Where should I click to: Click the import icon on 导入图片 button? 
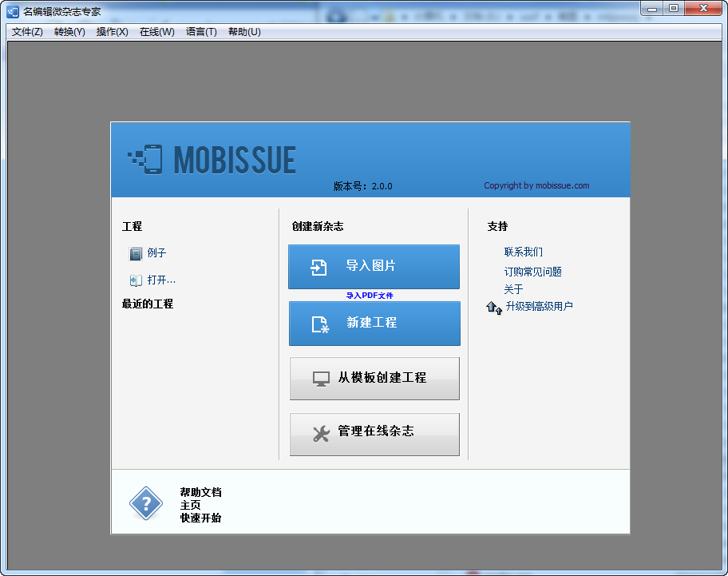point(318,267)
